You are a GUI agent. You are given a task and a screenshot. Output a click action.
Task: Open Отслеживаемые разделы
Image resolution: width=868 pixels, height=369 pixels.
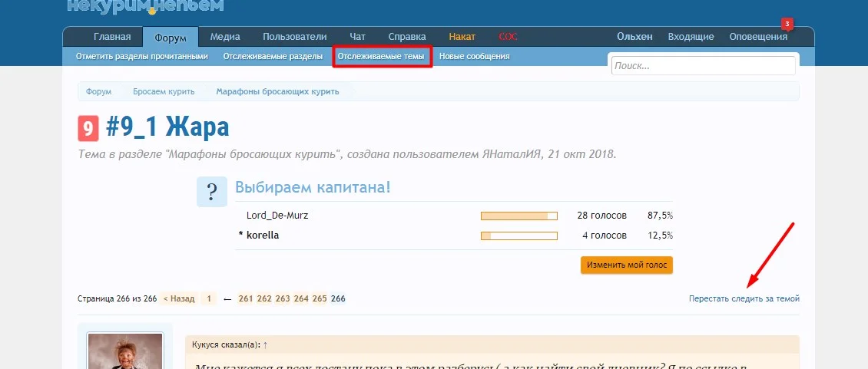pos(273,57)
